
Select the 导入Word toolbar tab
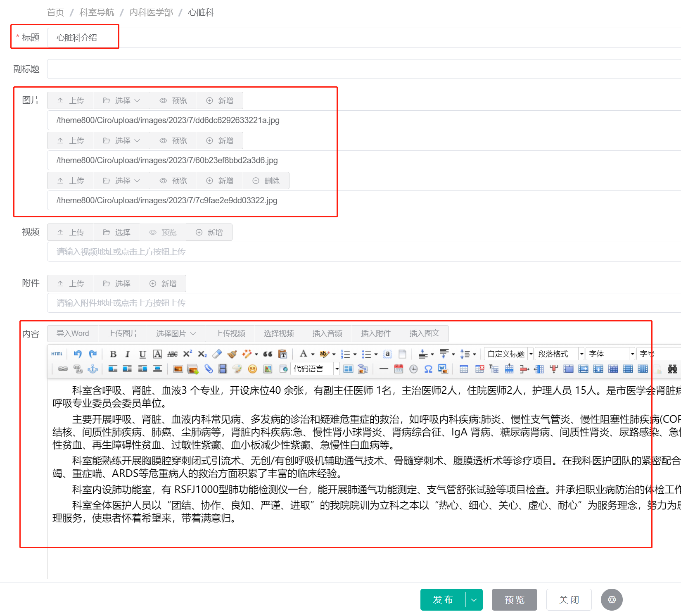tap(72, 333)
